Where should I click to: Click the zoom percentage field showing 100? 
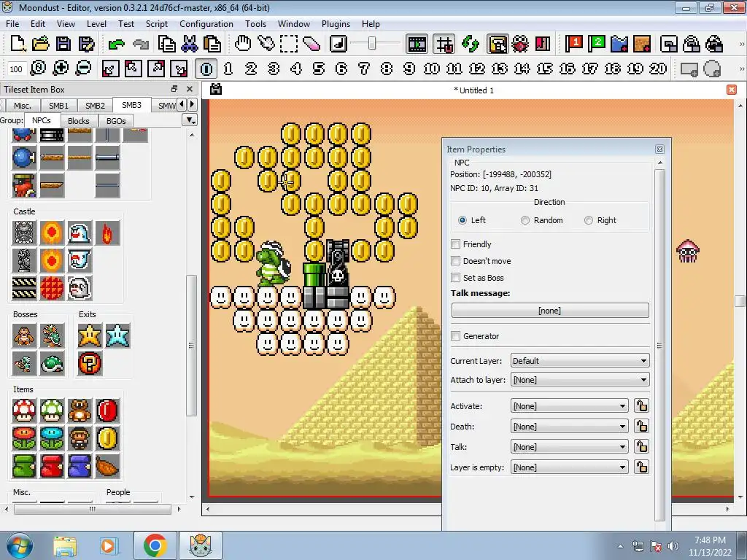coord(16,69)
